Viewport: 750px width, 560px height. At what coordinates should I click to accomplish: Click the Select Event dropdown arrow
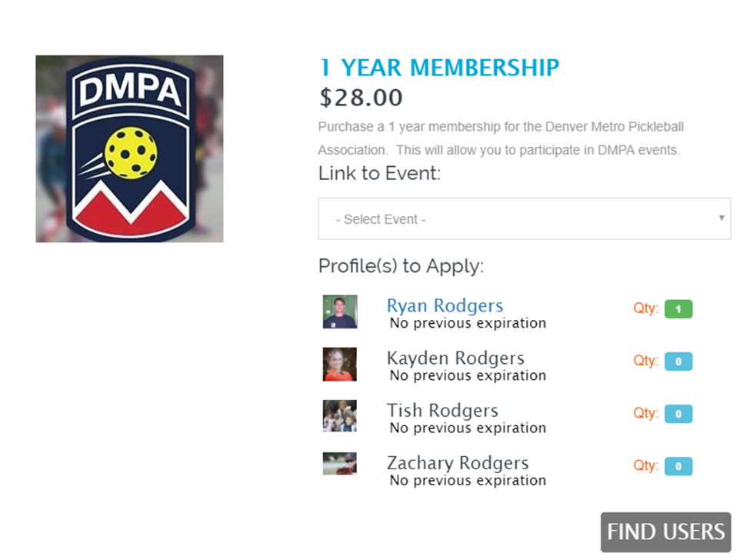722,218
